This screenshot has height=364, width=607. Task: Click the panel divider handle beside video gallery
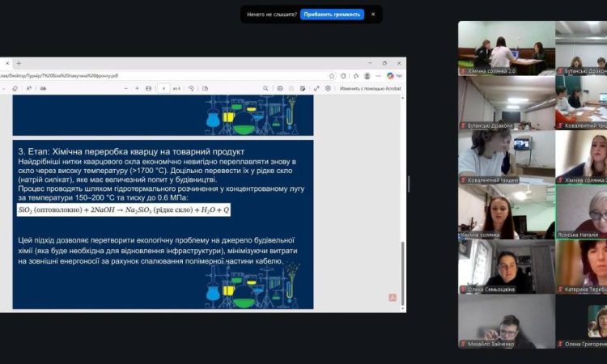(409, 184)
